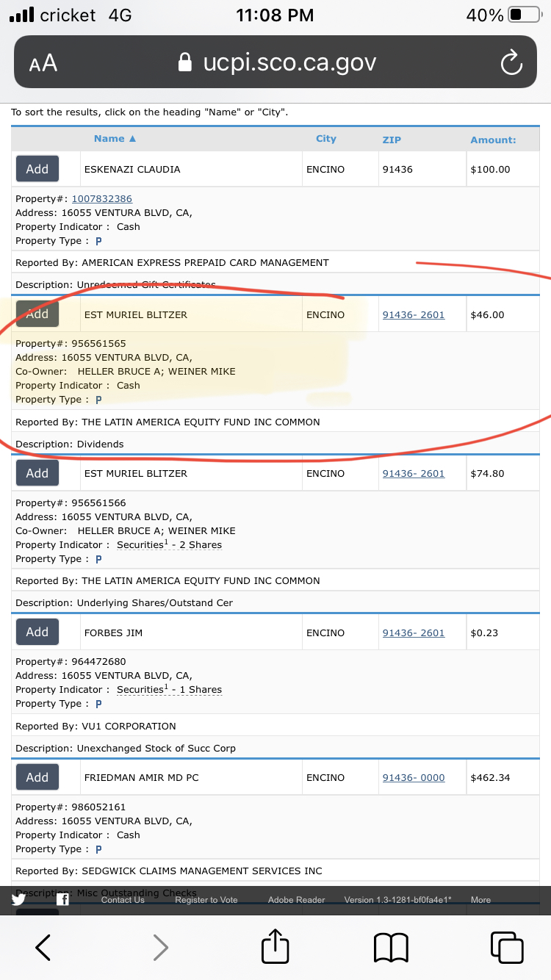Viewport: 551px width, 980px height.
Task: Tap the battery indicator in status bar
Action: point(525,15)
